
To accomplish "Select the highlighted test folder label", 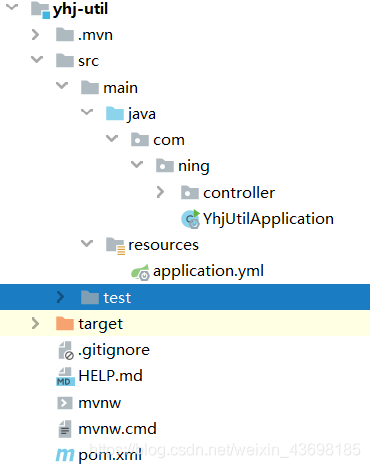I will (117, 298).
